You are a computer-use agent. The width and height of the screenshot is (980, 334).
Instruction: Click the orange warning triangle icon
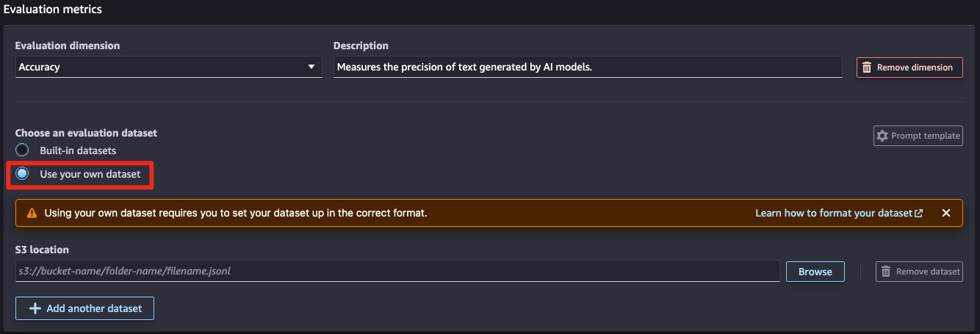click(x=32, y=213)
